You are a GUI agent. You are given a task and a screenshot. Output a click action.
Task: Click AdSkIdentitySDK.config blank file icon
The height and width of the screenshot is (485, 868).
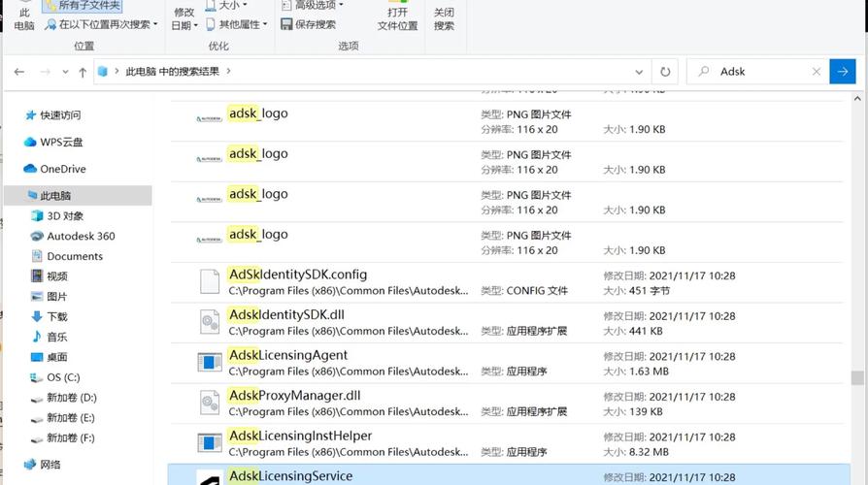tap(210, 281)
